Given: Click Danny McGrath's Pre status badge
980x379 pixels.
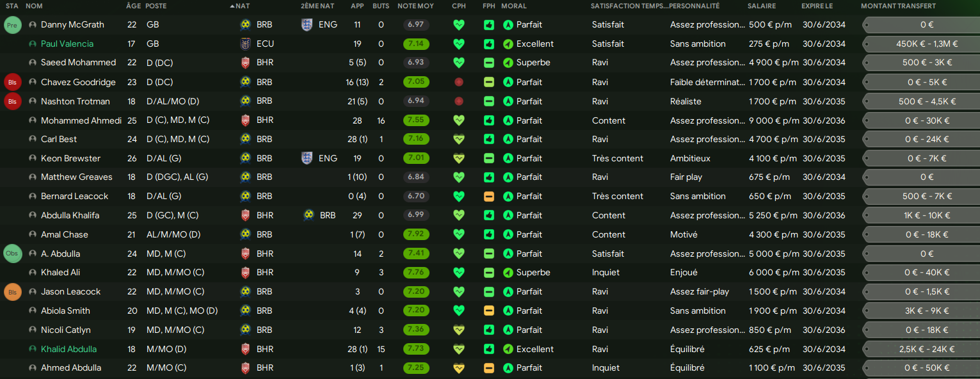Looking at the screenshot, I should tap(12, 25).
